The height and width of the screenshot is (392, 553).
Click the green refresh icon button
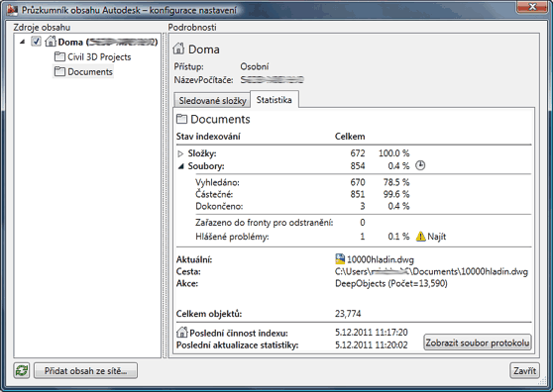click(x=22, y=370)
